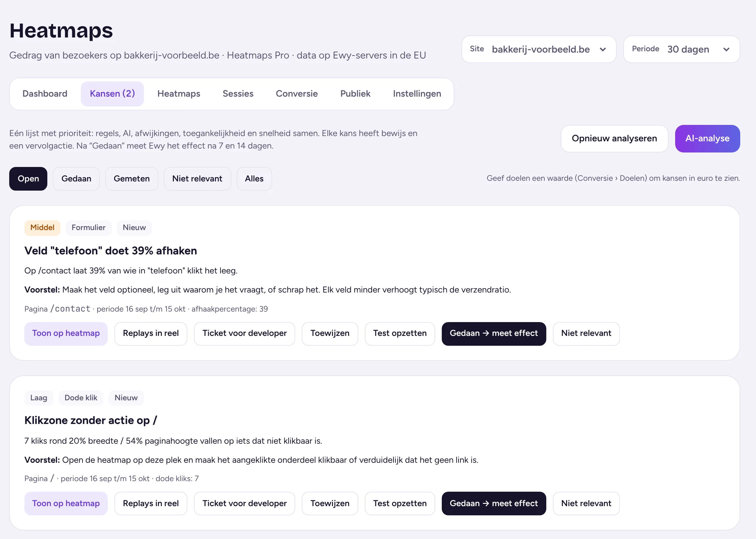Click Toewijzen on the Klikzone card

[x=330, y=504]
